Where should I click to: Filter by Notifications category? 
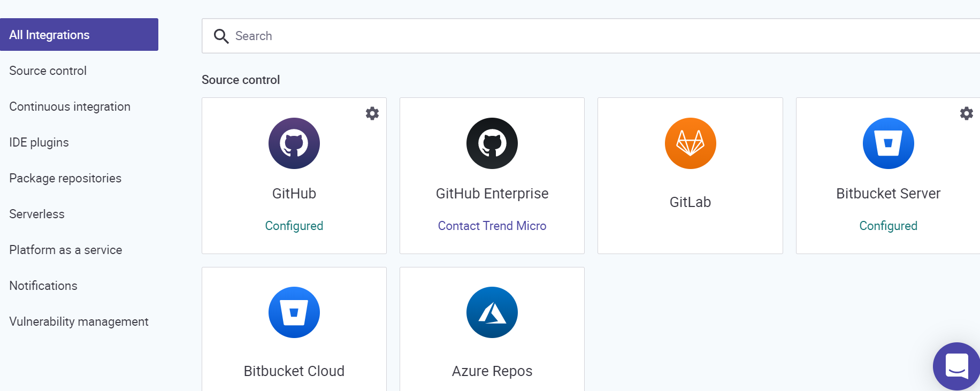pyautogui.click(x=43, y=286)
